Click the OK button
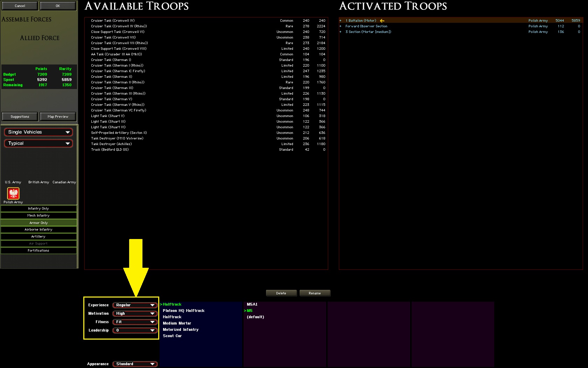This screenshot has height=368, width=588. point(58,6)
